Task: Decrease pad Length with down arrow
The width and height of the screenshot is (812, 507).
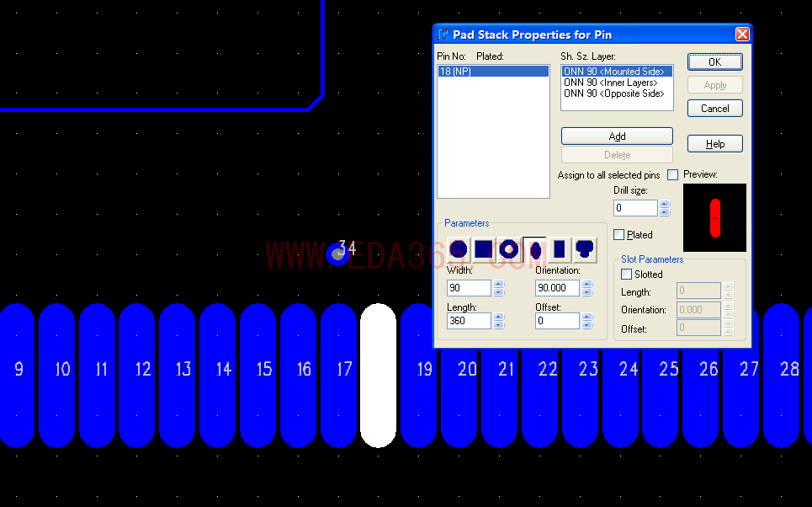Action: coord(498,325)
